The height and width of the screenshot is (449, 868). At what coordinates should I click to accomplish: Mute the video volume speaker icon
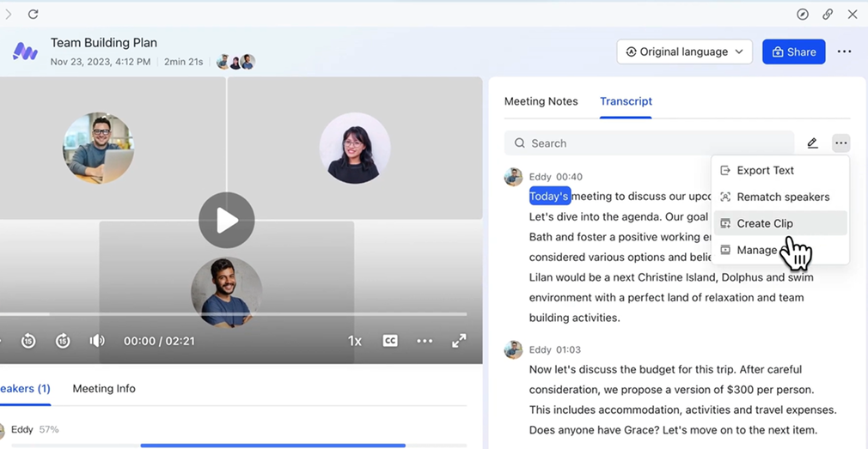(x=97, y=341)
